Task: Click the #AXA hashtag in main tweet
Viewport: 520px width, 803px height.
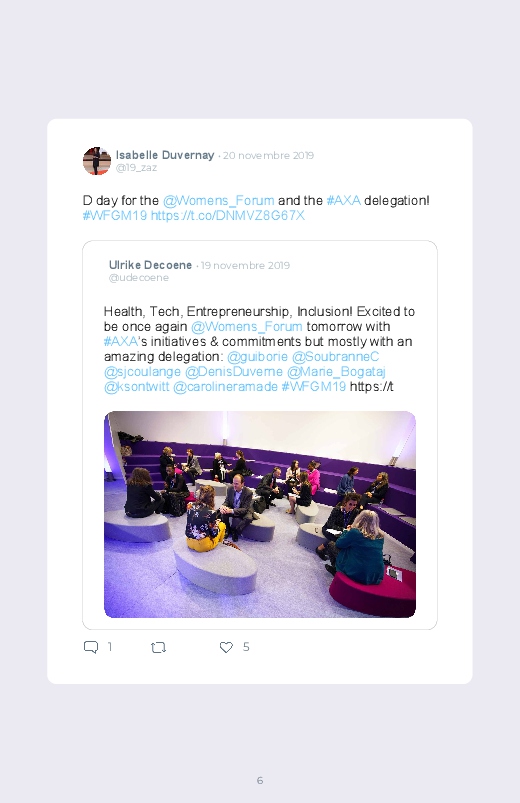Action: coord(343,200)
